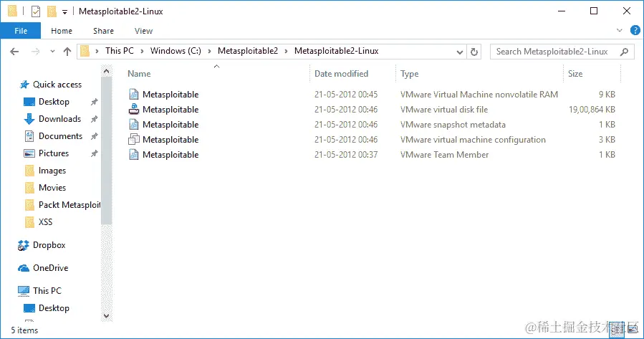Expand chevron after Windows (C:) breadcrumb

click(x=209, y=52)
